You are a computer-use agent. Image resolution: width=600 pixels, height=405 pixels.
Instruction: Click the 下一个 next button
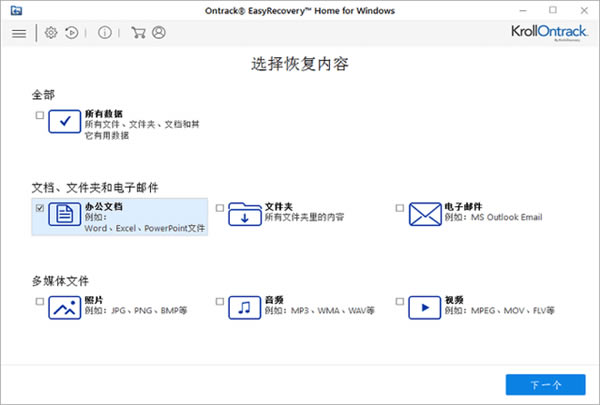545,385
